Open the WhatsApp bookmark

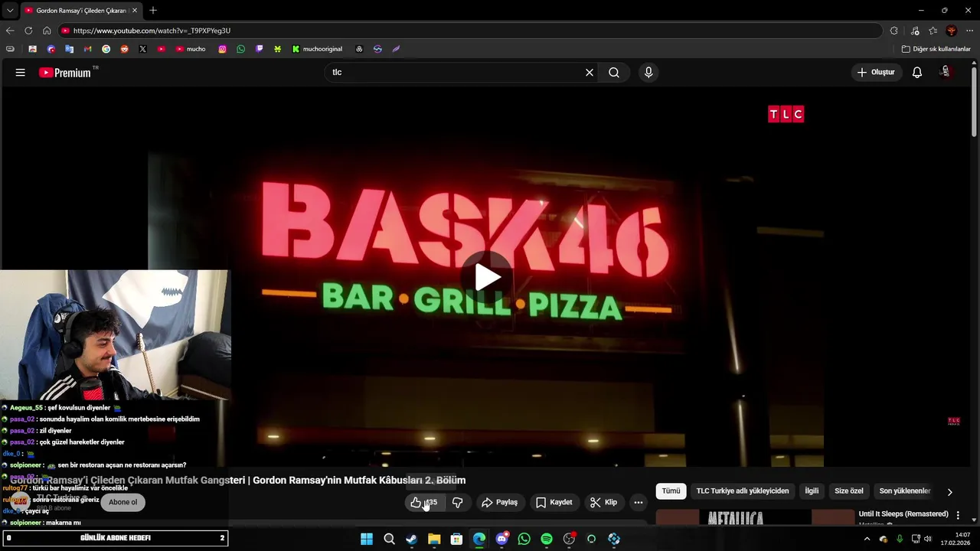tap(240, 49)
